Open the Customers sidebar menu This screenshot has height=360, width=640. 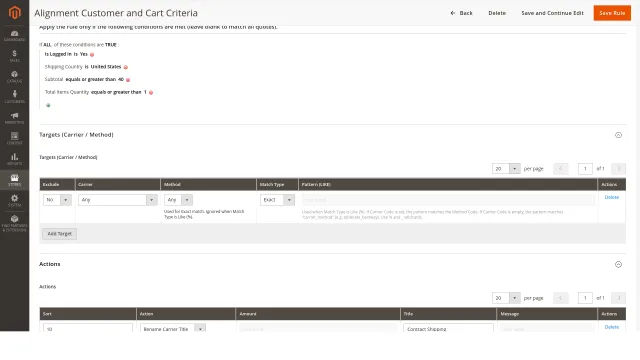(x=14, y=97)
